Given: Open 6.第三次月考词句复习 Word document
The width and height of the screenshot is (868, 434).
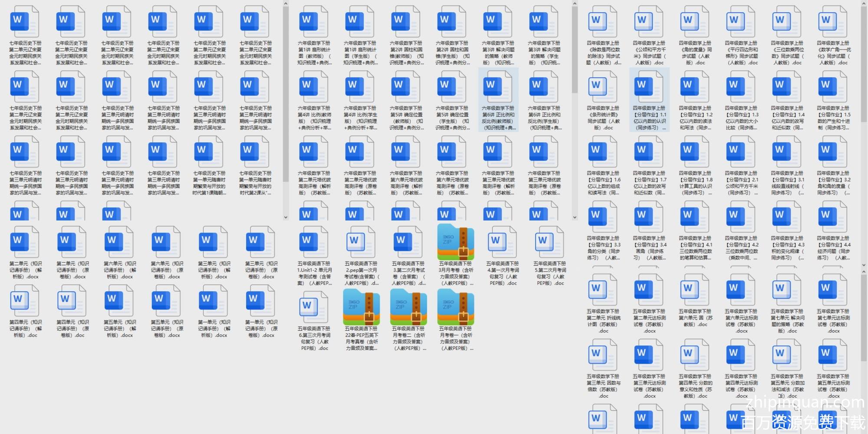Looking at the screenshot, I should [x=314, y=307].
